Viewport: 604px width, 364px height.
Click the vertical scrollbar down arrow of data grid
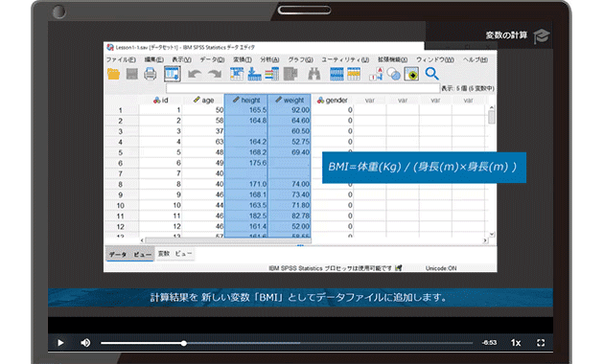[x=492, y=234]
